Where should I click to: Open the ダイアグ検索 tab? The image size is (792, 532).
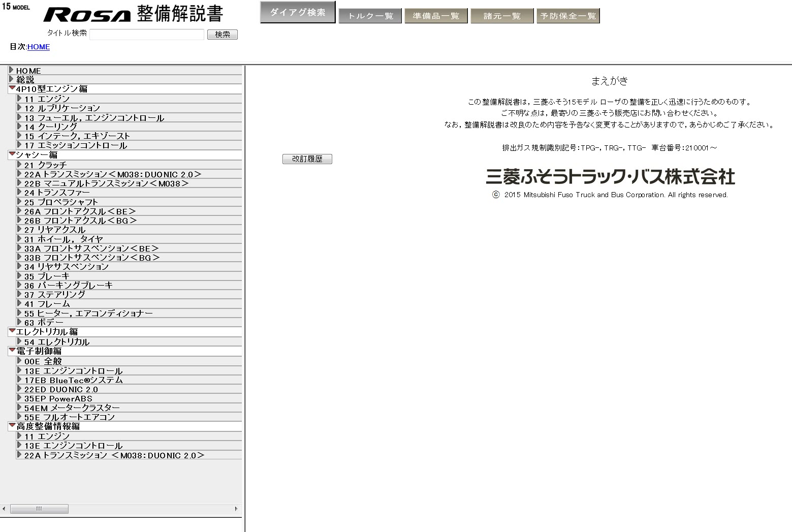(x=297, y=12)
